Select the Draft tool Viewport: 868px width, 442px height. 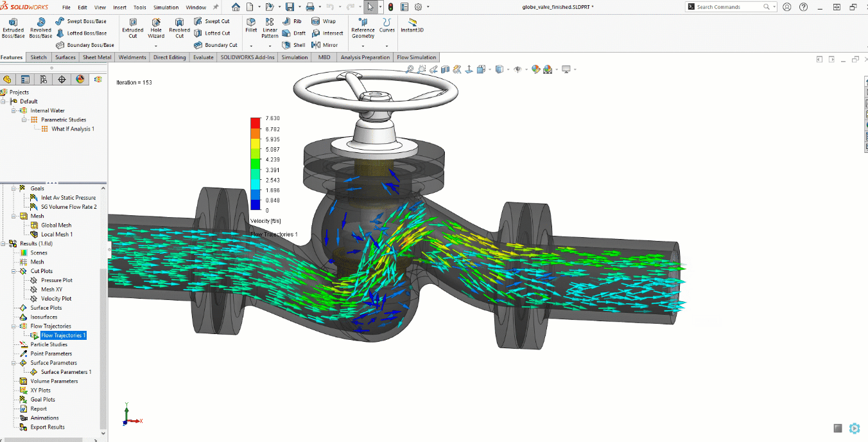pos(294,33)
